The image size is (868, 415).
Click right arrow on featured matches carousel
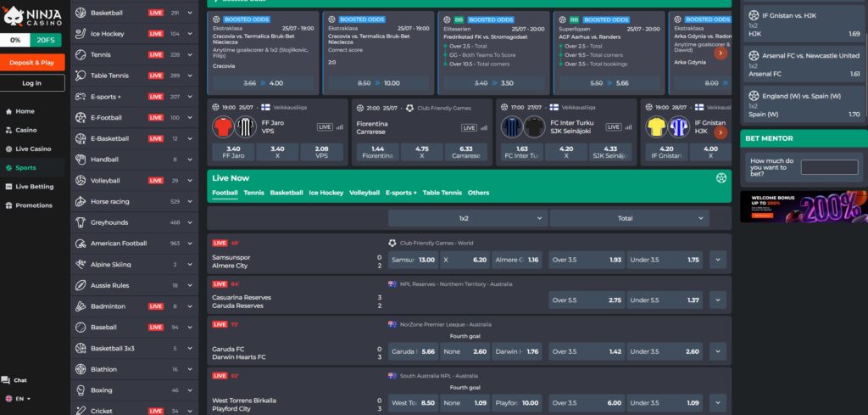[721, 132]
